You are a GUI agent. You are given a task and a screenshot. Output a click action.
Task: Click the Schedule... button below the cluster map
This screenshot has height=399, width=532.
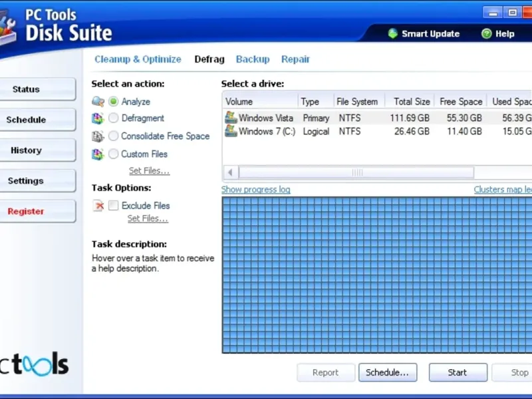click(x=388, y=372)
